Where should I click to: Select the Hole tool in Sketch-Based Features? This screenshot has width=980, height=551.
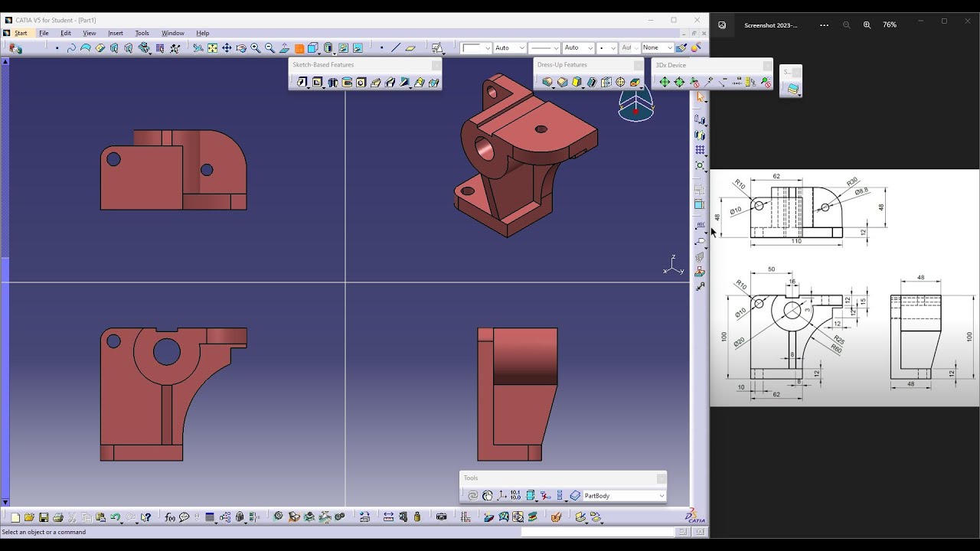361,82
